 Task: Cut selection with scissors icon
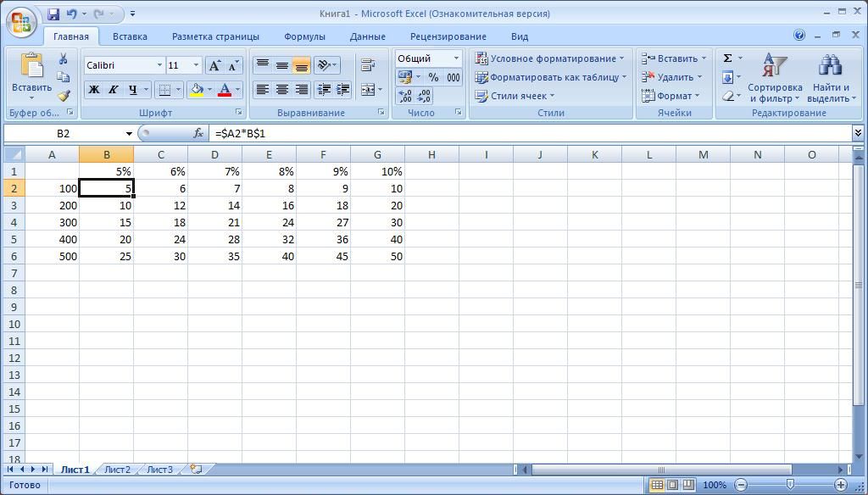click(63, 58)
